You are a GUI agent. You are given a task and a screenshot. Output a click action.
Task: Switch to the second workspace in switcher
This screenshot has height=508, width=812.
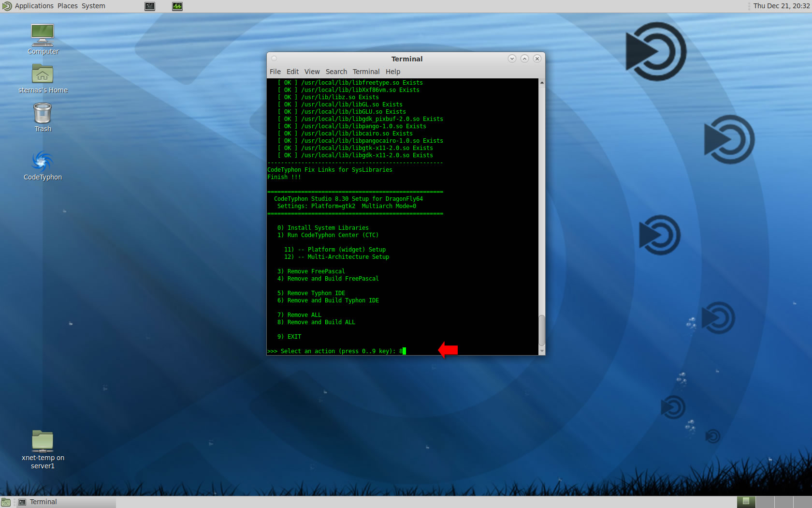[x=765, y=502]
